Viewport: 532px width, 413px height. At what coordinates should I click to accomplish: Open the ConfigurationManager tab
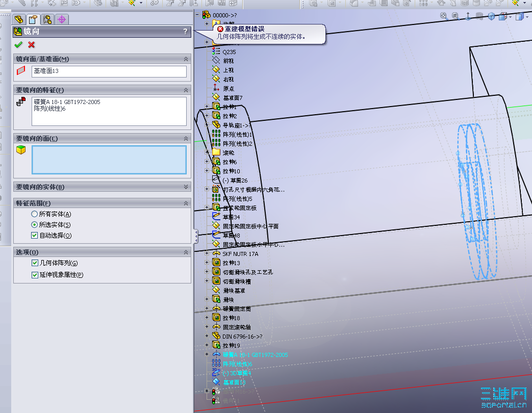click(47, 19)
